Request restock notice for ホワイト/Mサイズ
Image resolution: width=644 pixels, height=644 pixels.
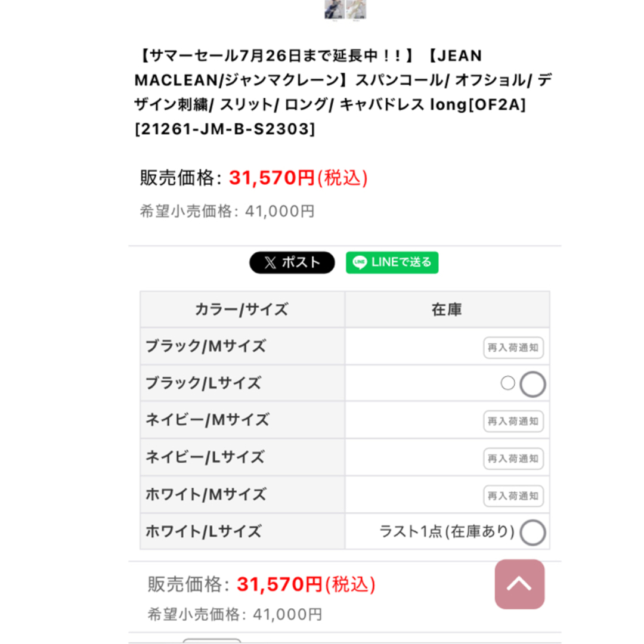click(513, 496)
